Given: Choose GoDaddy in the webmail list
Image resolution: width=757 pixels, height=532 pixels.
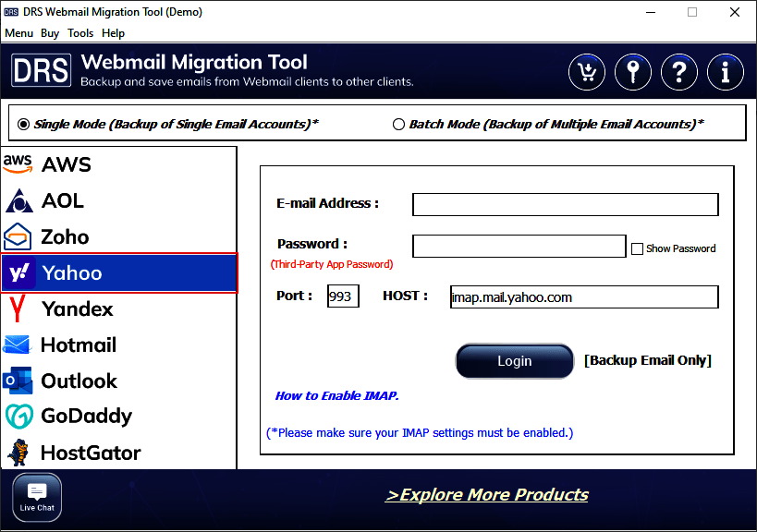Looking at the screenshot, I should tap(86, 417).
